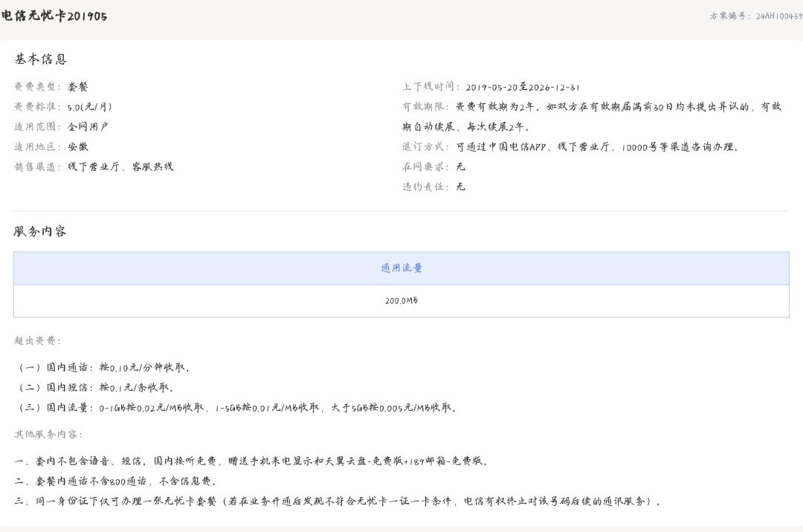
Task: Select the 有效期限 label
Action: click(425, 107)
